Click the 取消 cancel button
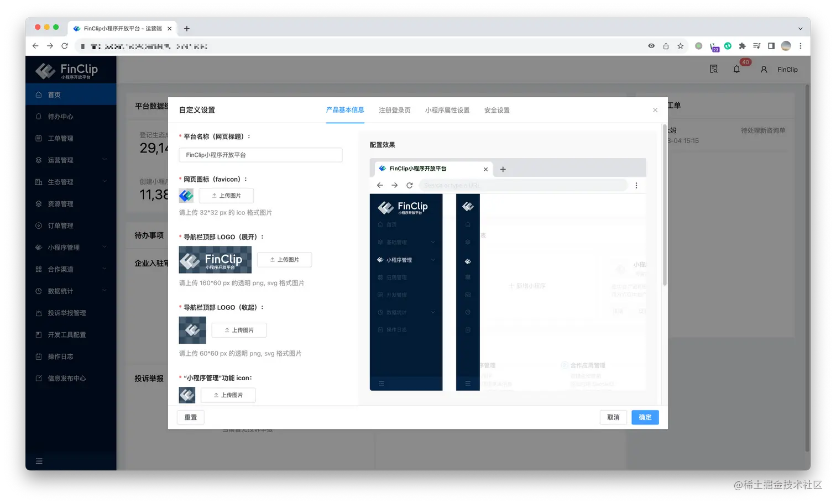This screenshot has width=836, height=504. click(x=613, y=417)
